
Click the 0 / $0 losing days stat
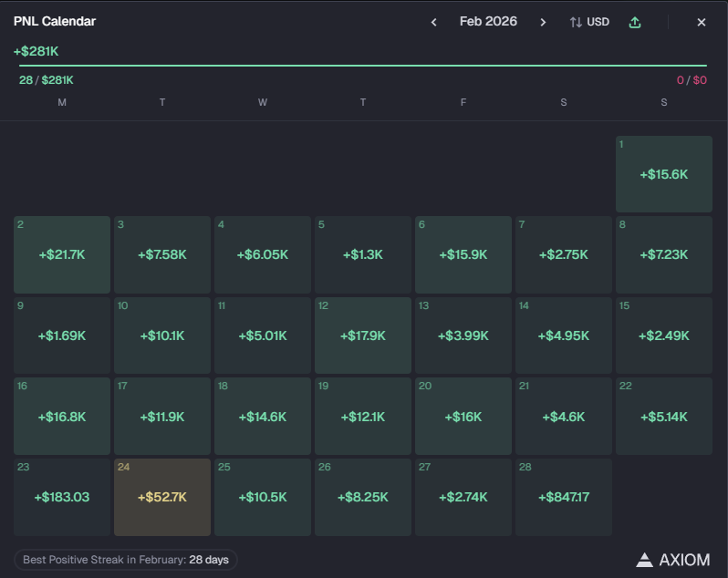tap(692, 80)
